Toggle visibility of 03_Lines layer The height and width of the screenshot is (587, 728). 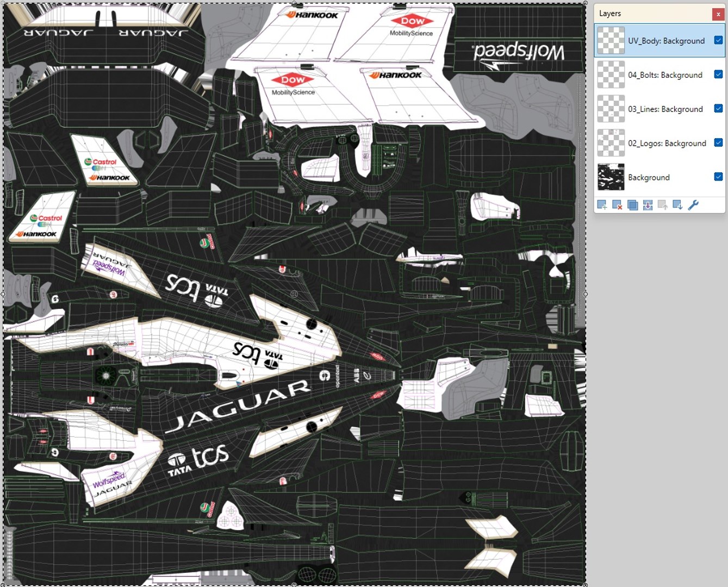pos(718,109)
